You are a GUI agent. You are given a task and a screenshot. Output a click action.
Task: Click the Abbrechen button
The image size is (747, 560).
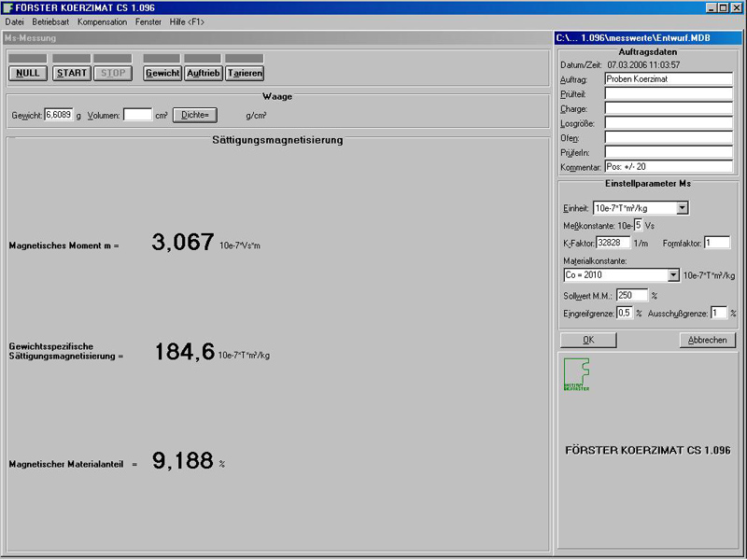coord(707,340)
